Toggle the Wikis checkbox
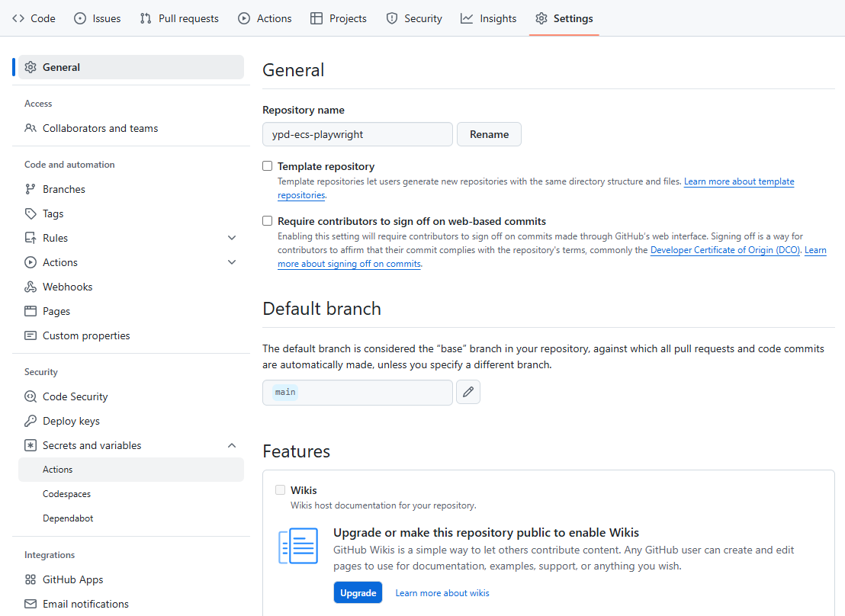This screenshot has width=845, height=616. pyautogui.click(x=280, y=489)
